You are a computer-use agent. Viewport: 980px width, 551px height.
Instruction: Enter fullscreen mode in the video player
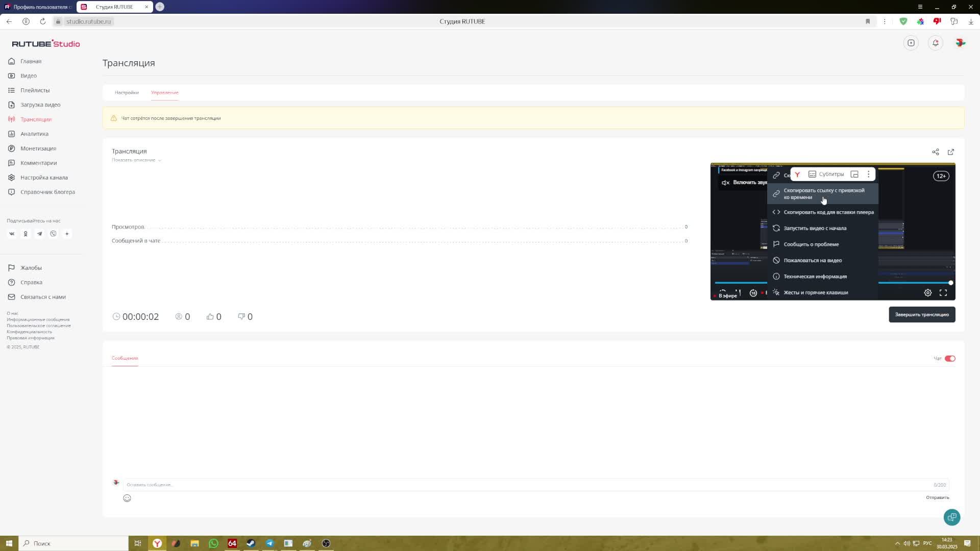(x=943, y=292)
